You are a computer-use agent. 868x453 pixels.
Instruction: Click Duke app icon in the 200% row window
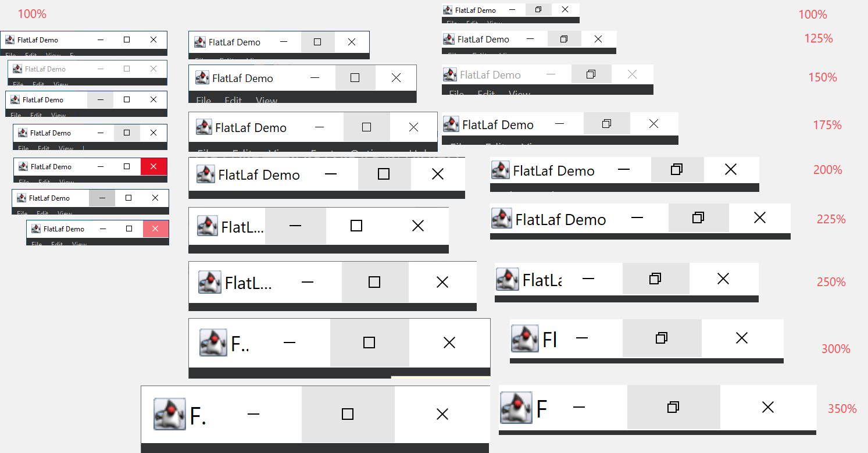click(x=500, y=170)
